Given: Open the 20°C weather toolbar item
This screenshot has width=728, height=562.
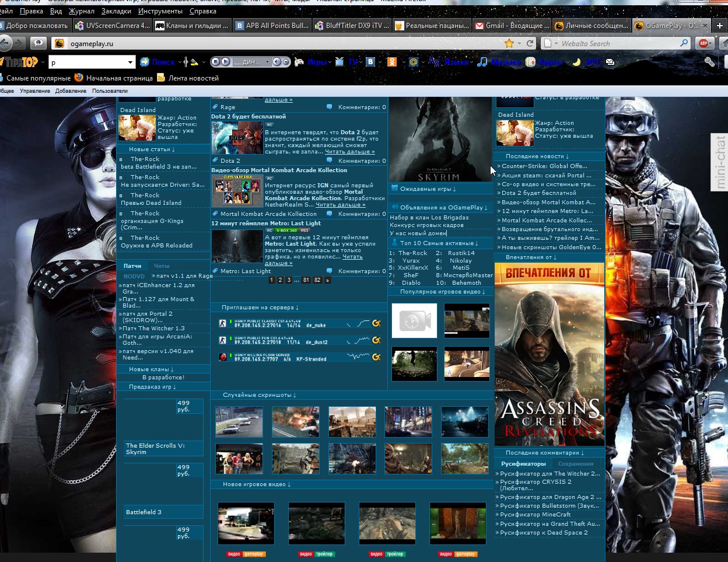Looking at the screenshot, I should tap(587, 62).
